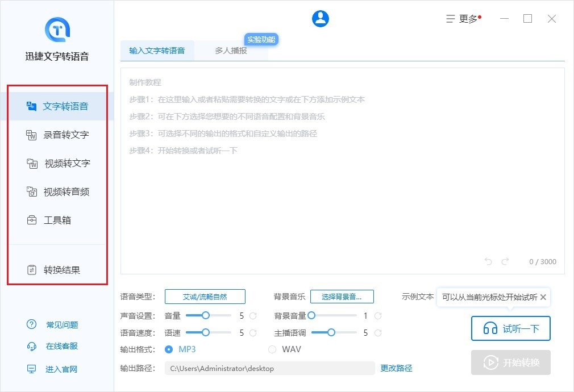
Task: Open 在线客服 support link
Action: click(62, 346)
